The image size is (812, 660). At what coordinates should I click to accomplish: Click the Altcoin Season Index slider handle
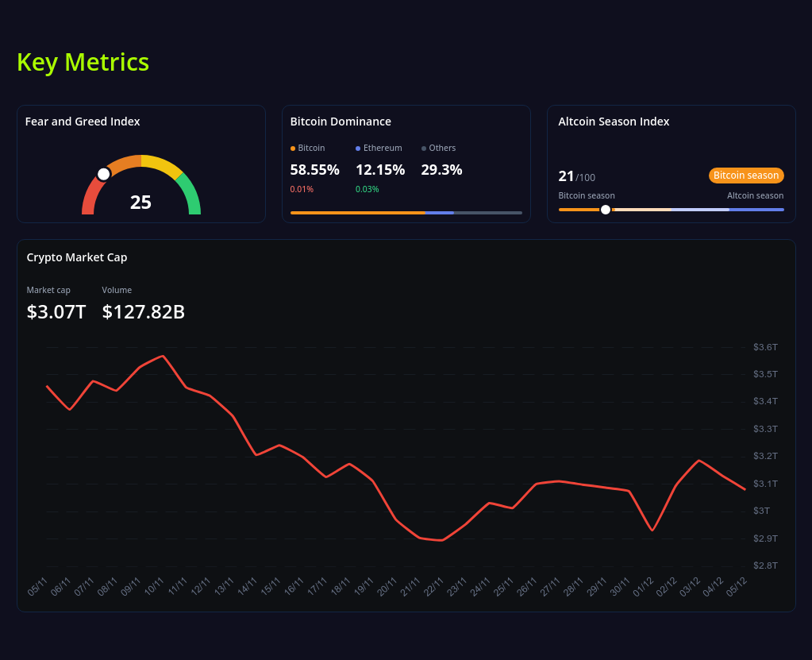605,209
